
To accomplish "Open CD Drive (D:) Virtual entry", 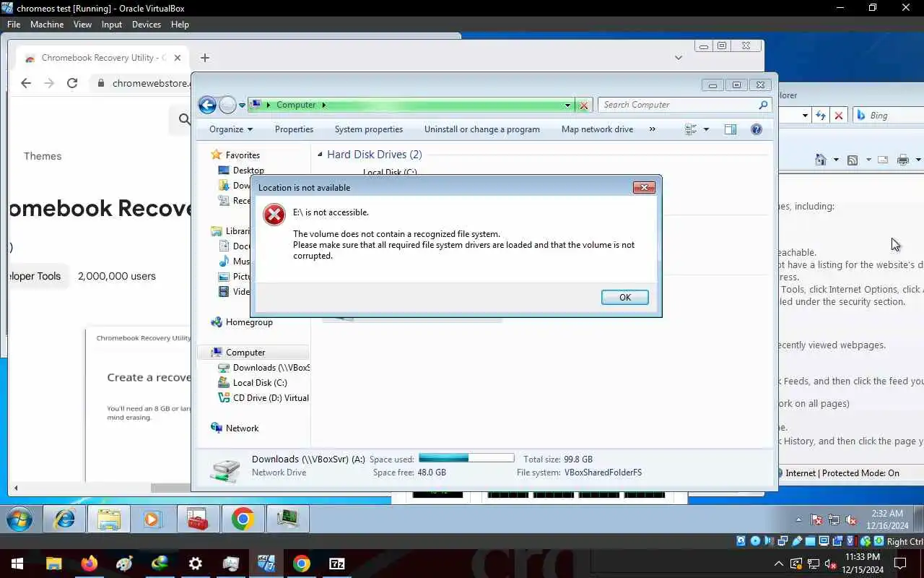I will (263, 398).
